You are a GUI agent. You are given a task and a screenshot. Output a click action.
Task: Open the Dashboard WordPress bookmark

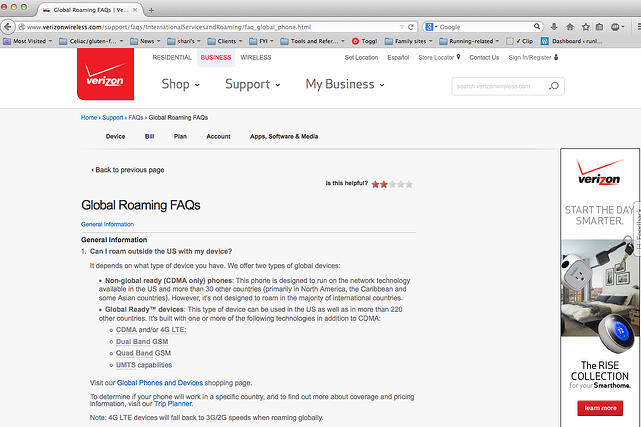tap(571, 41)
